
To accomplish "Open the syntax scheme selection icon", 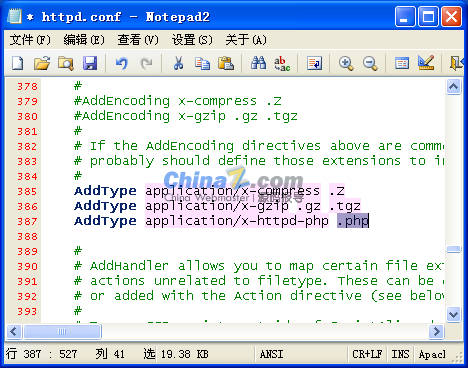I will pos(402,63).
